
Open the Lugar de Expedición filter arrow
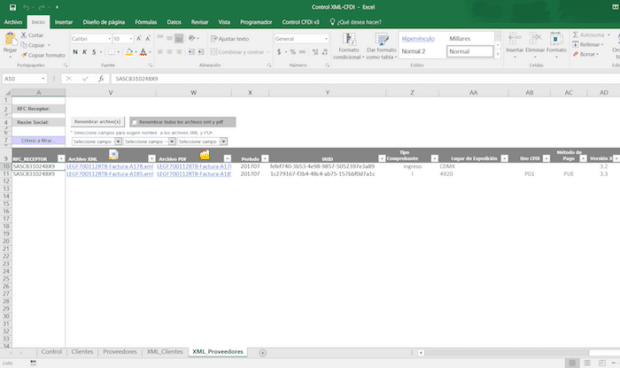(504, 159)
